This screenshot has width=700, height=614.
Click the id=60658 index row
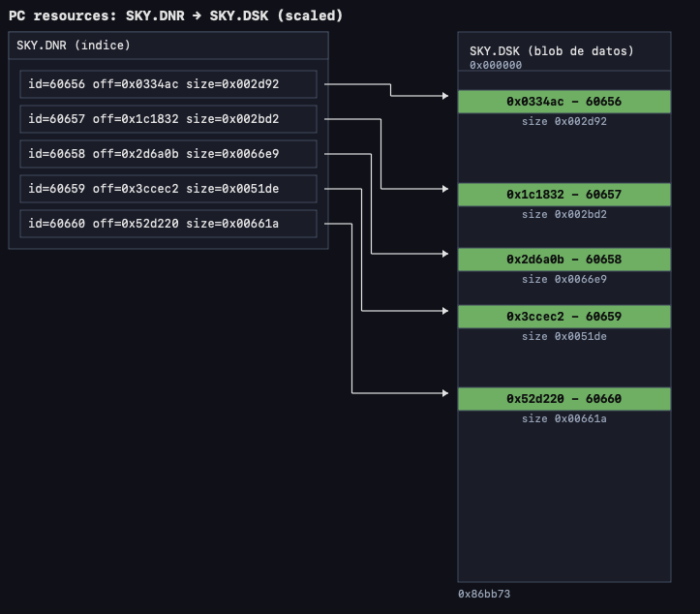[x=168, y=154]
